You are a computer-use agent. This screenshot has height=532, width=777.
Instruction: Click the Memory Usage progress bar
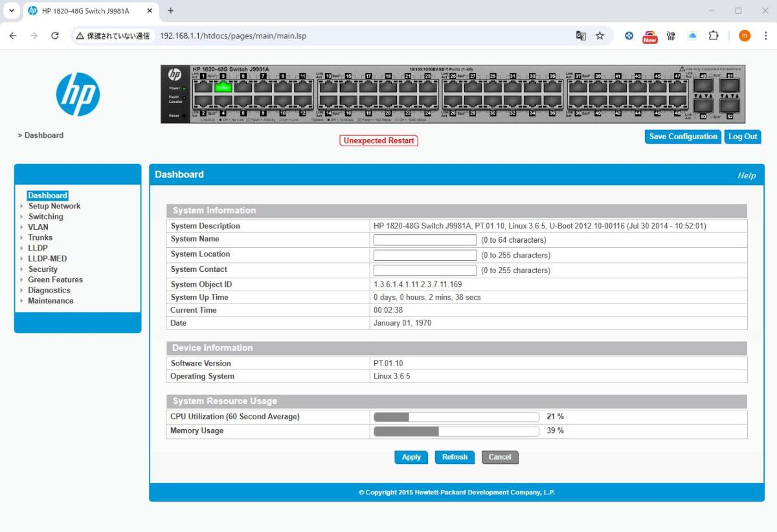pyautogui.click(x=456, y=431)
